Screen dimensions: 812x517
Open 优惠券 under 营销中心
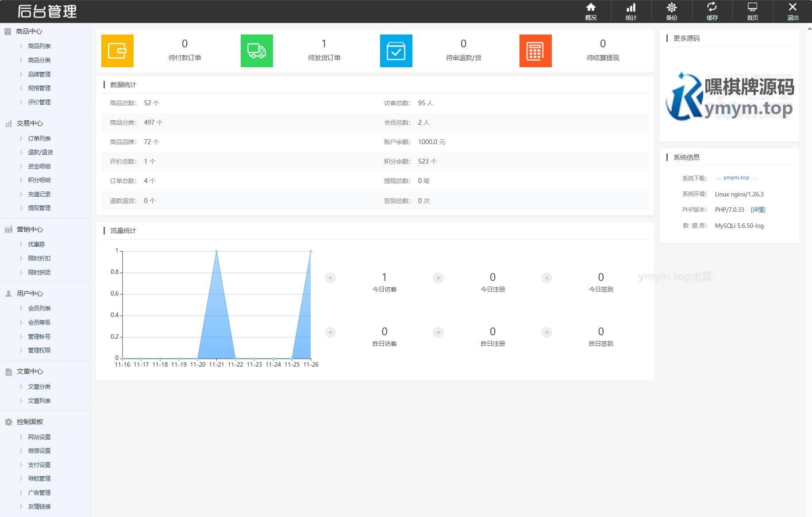36,244
